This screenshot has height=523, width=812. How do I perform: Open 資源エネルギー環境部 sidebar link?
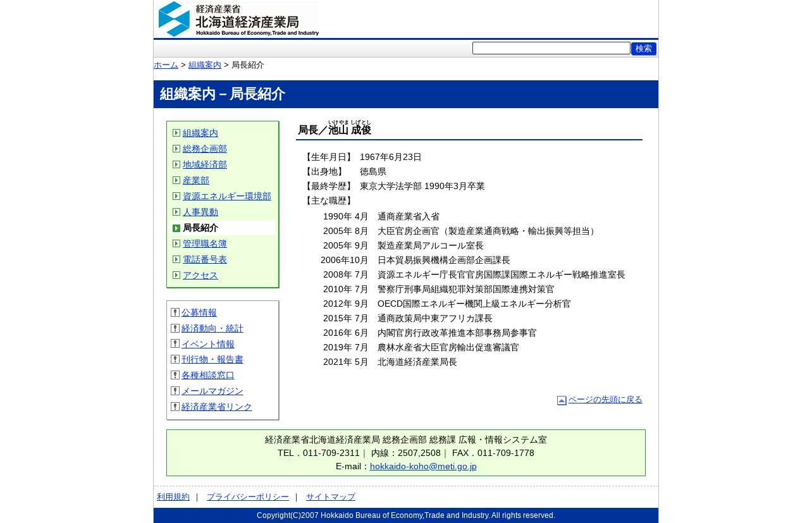(227, 196)
